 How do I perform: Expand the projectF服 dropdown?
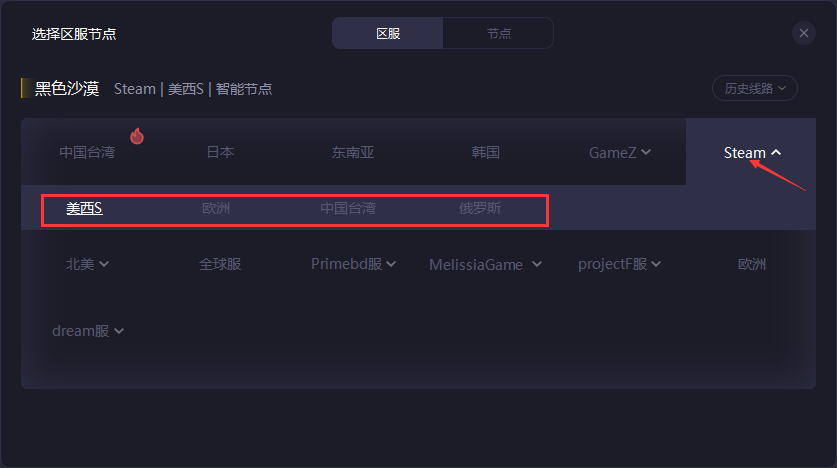point(619,264)
